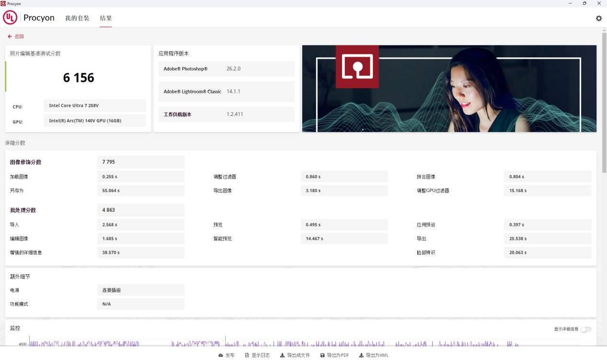Click 导出成文件 to export as file
Screen dimensions: 607x364
(x=295, y=355)
